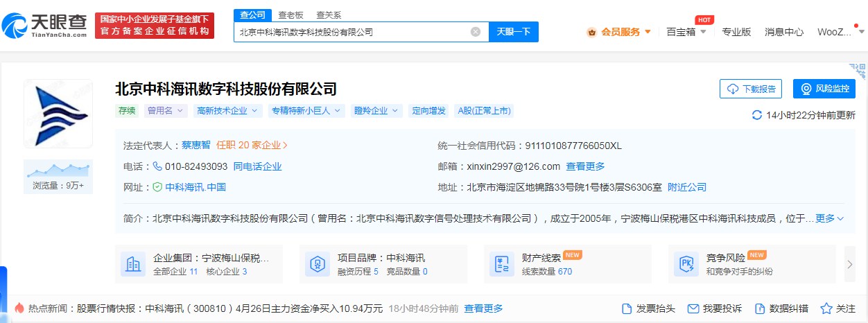Click the project brand badge icon

316,264
